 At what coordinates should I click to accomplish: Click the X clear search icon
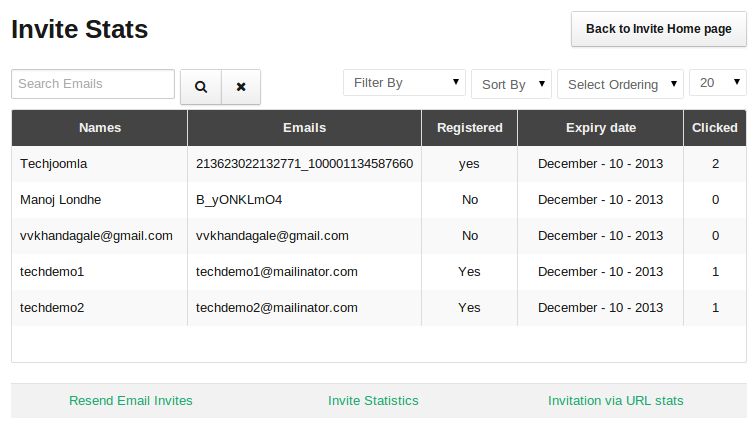click(x=241, y=87)
